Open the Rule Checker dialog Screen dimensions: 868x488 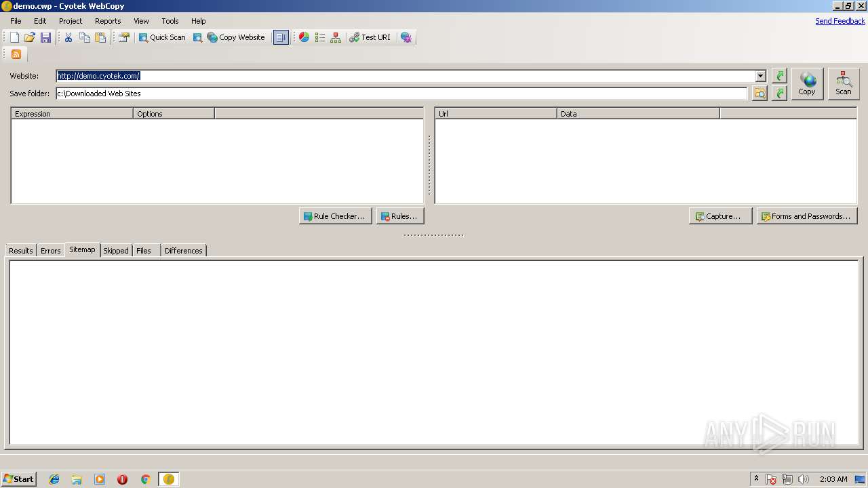(335, 216)
